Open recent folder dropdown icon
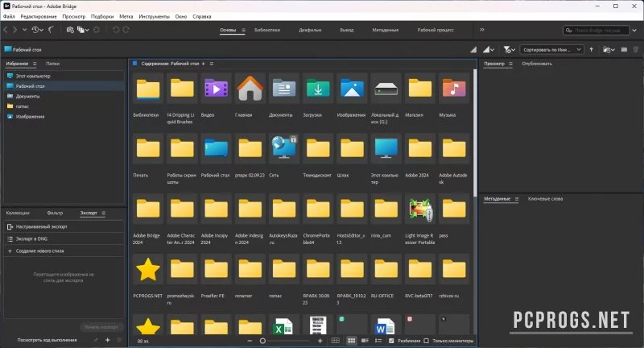Viewport: 644px width, 348px height. [x=609, y=50]
